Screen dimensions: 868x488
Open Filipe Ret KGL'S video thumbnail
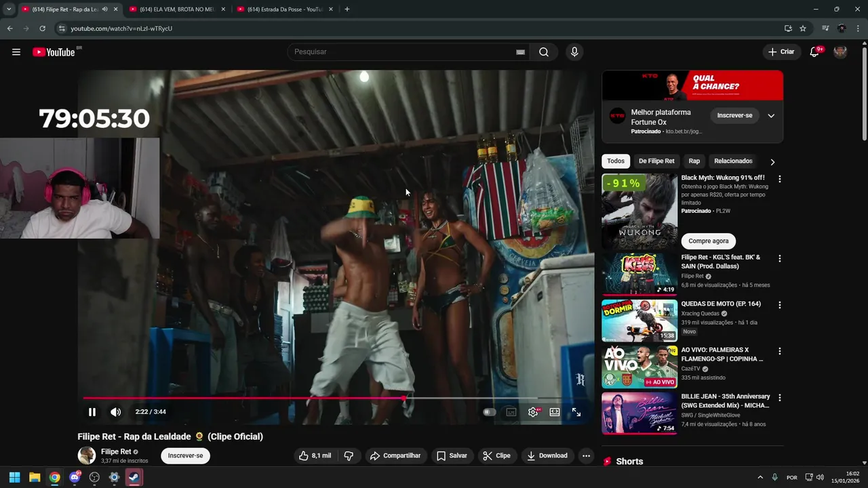tap(639, 274)
